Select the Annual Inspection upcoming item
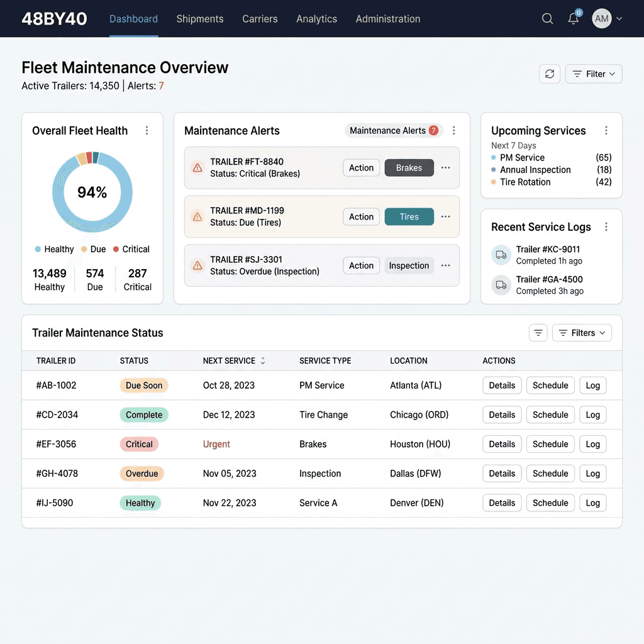 (551, 170)
